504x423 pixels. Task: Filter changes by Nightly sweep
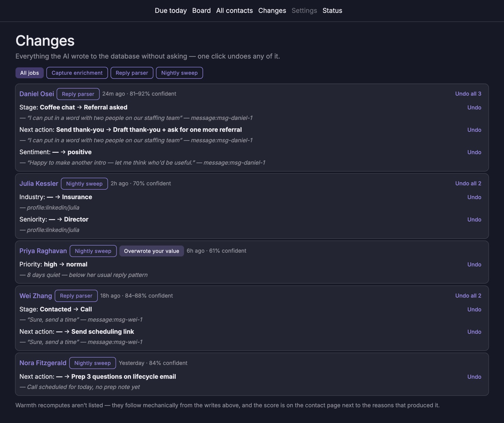[x=180, y=73]
